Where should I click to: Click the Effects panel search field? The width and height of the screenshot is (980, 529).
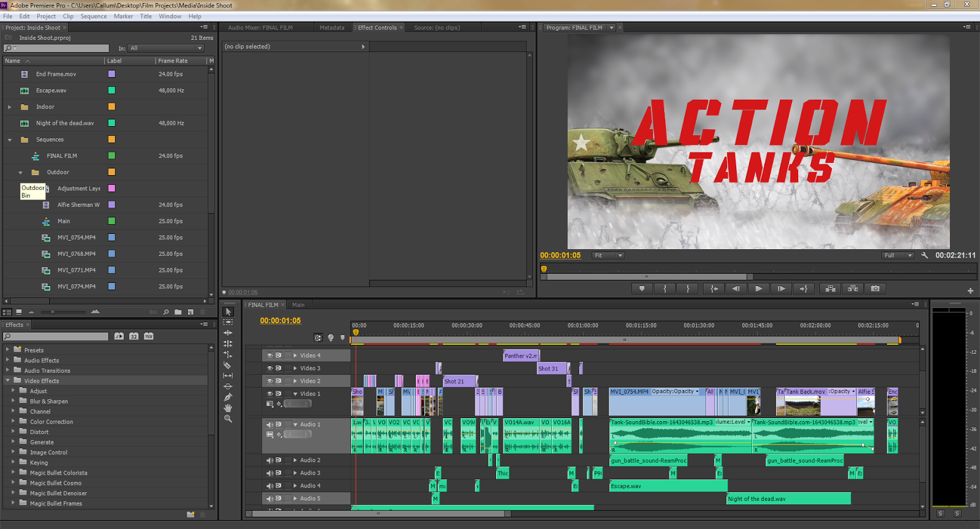56,336
